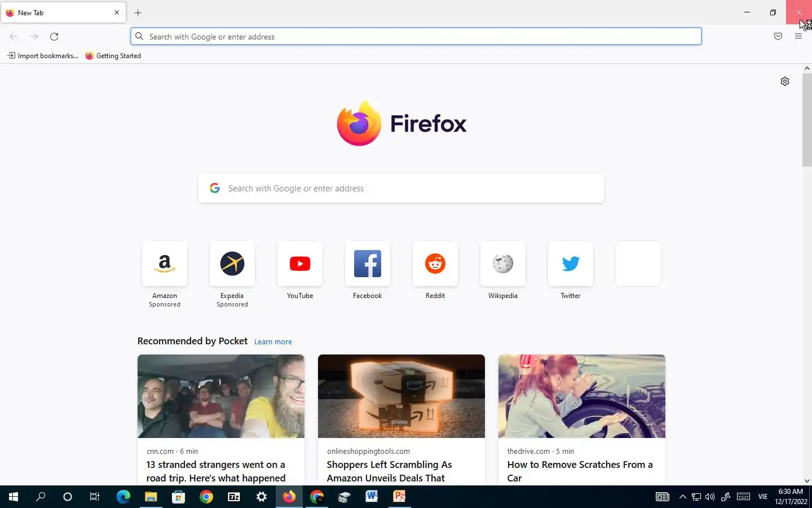The image size is (812, 508).
Task: Open a new tab with plus button
Action: [x=138, y=12]
